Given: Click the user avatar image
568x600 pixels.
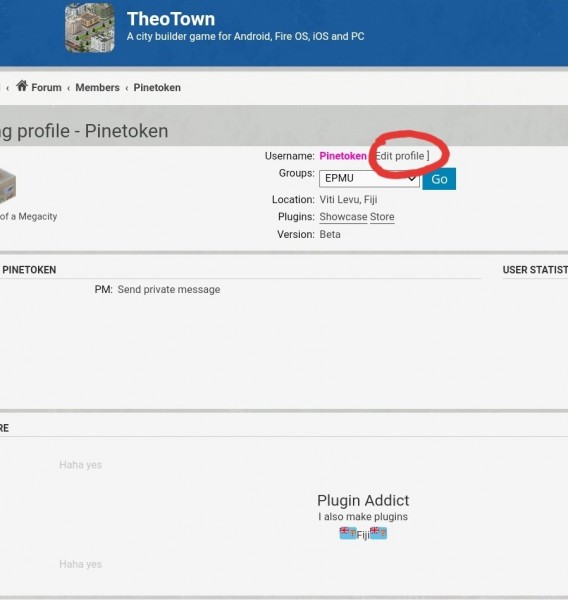Looking at the screenshot, I should click(x=8, y=185).
